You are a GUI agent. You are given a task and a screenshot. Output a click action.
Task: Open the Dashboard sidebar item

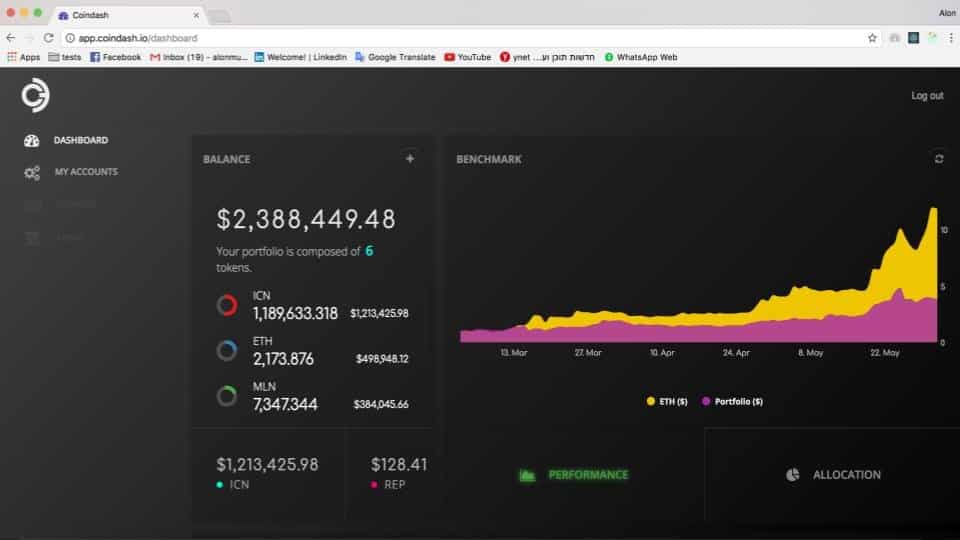point(80,140)
